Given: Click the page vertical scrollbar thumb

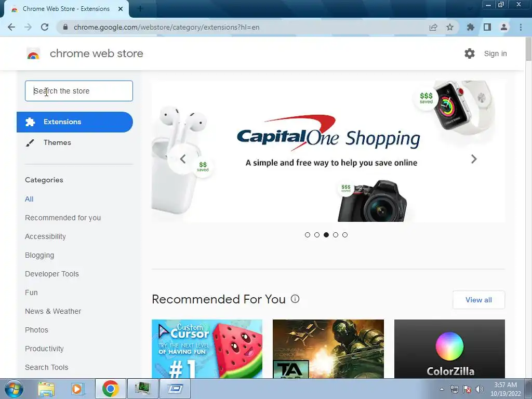Looking at the screenshot, I should click(x=528, y=49).
